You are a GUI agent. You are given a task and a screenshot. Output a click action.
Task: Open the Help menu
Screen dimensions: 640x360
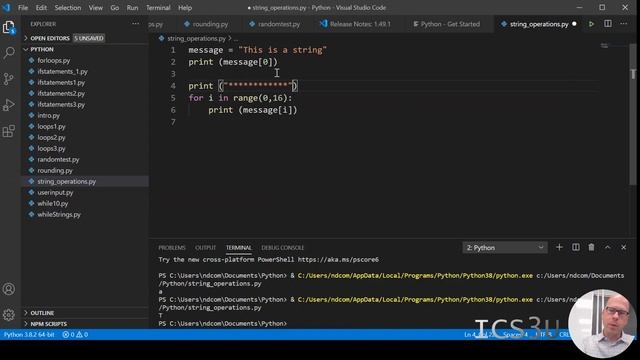(x=184, y=8)
